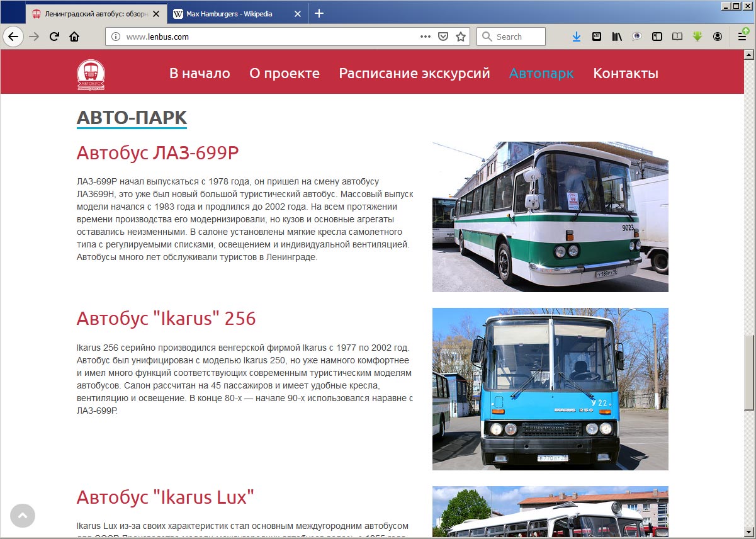Viewport: 756px width, 539px height.
Task: Open Расписание экскурсий in the navigation
Action: pos(414,74)
